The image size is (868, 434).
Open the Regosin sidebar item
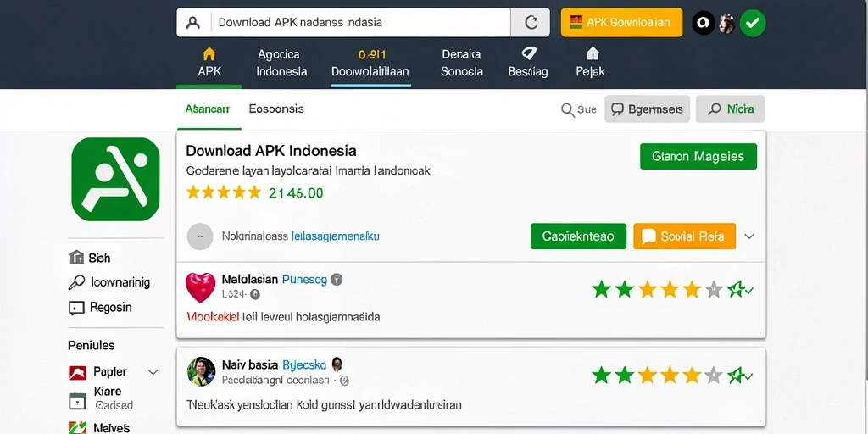point(100,307)
